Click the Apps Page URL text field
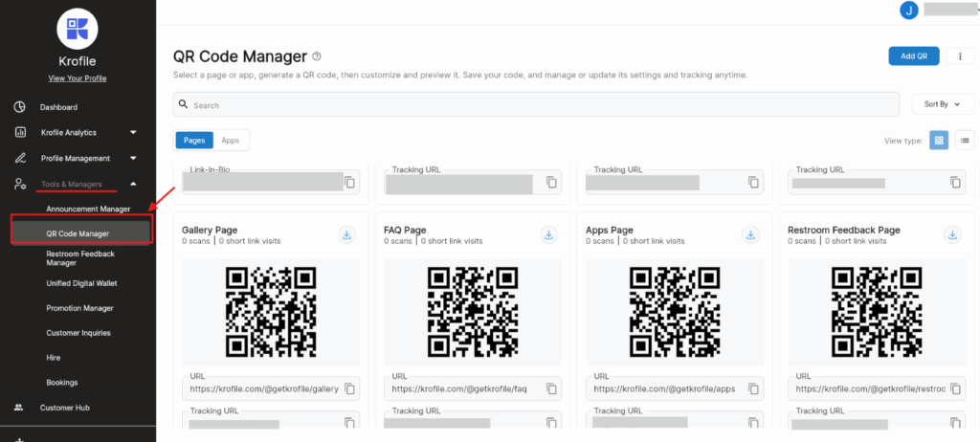This screenshot has width=980, height=442. 675,388
